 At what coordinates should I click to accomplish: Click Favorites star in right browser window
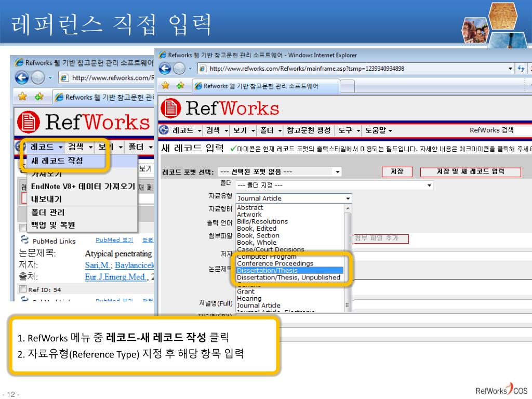[x=165, y=85]
